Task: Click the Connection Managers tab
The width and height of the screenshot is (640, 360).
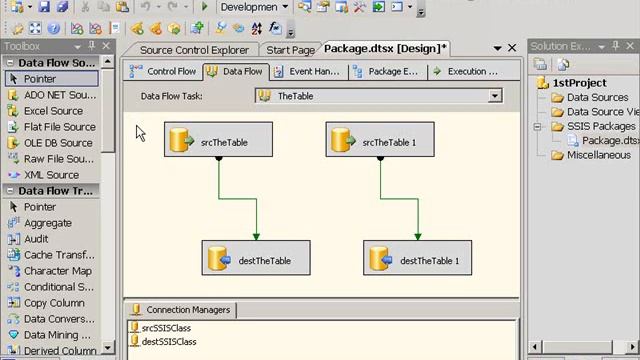Action: click(180, 310)
